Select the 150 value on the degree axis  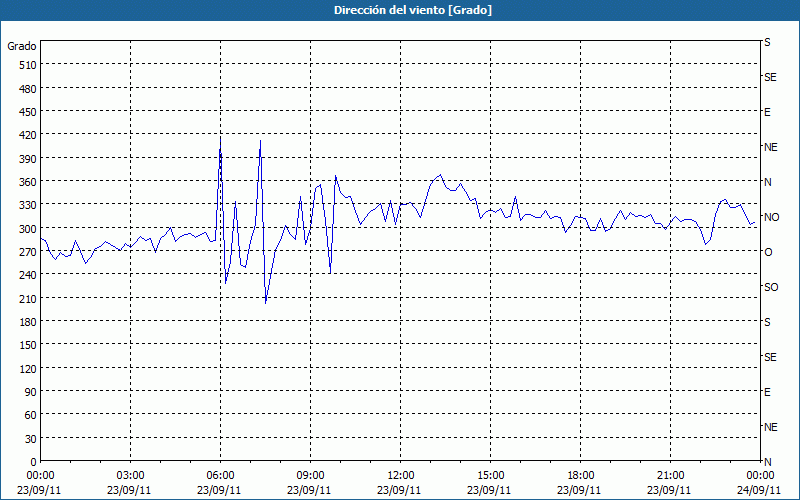click(28, 345)
